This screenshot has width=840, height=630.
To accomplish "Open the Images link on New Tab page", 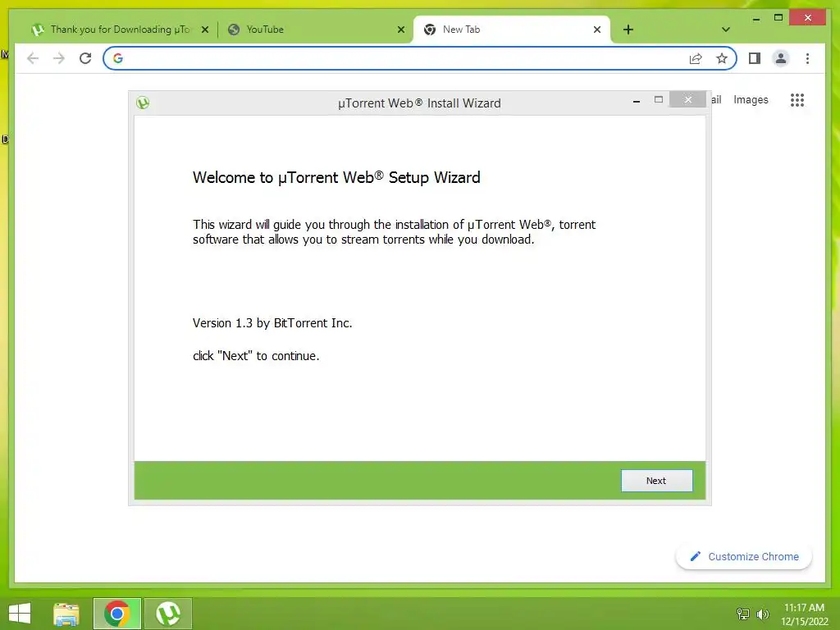I will 751,99.
